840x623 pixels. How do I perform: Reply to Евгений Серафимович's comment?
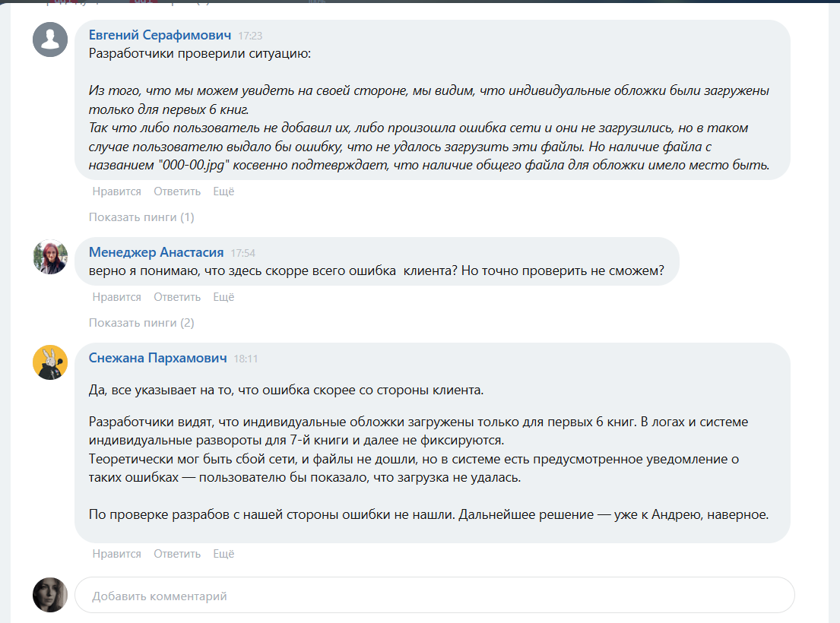pyautogui.click(x=177, y=191)
